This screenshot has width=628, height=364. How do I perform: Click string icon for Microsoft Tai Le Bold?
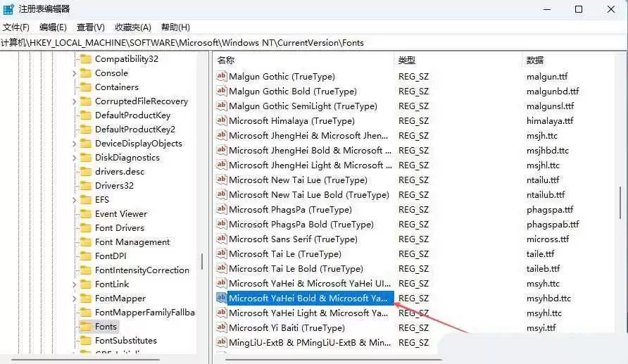click(x=222, y=268)
